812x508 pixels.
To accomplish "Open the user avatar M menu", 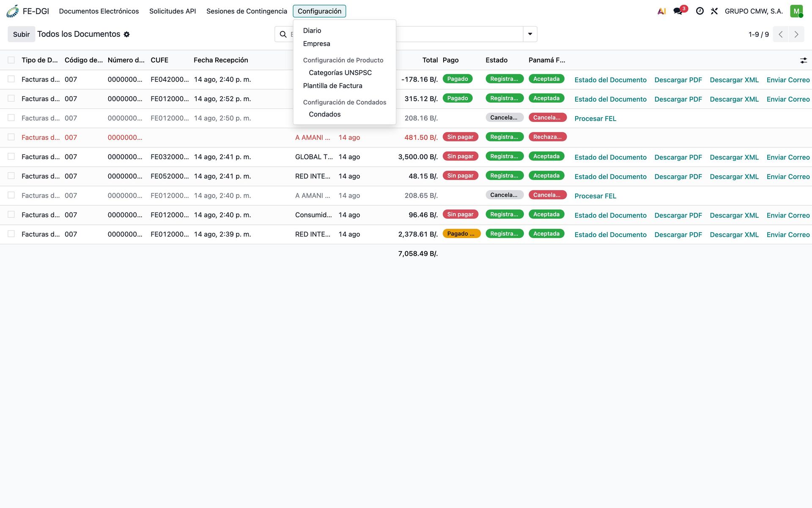I will click(796, 11).
